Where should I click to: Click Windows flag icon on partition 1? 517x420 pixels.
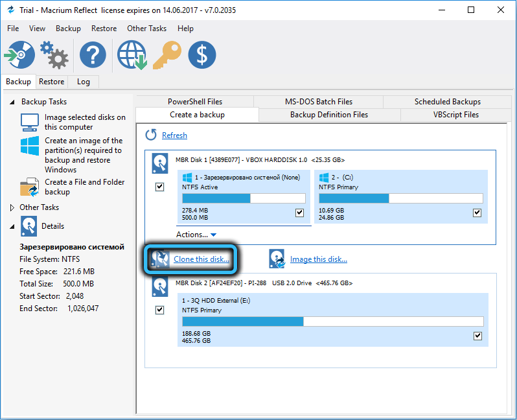[x=187, y=178]
